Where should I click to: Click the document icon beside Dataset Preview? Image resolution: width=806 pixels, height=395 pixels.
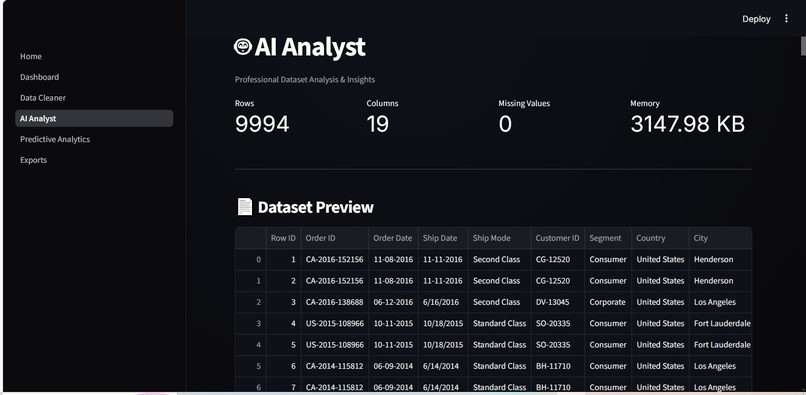245,207
